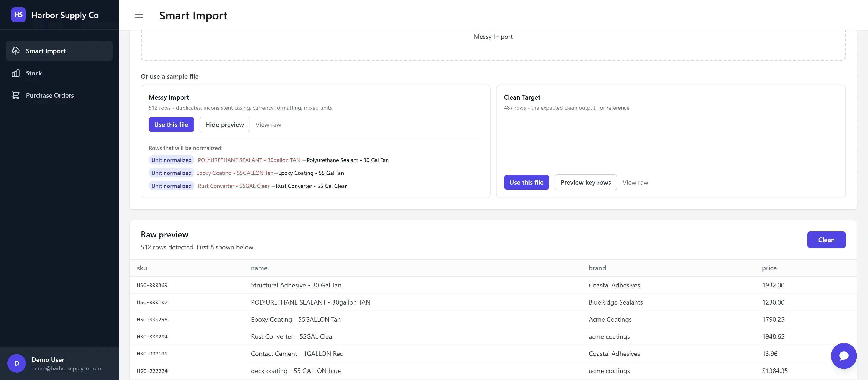Click the Messy Import upload dropzone
The height and width of the screenshot is (380, 868).
[x=493, y=45]
